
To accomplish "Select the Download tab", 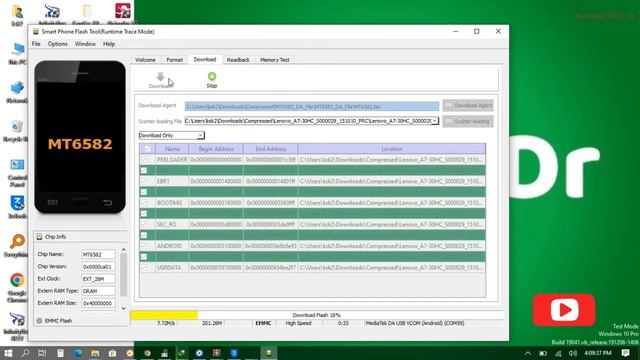I will (x=204, y=59).
